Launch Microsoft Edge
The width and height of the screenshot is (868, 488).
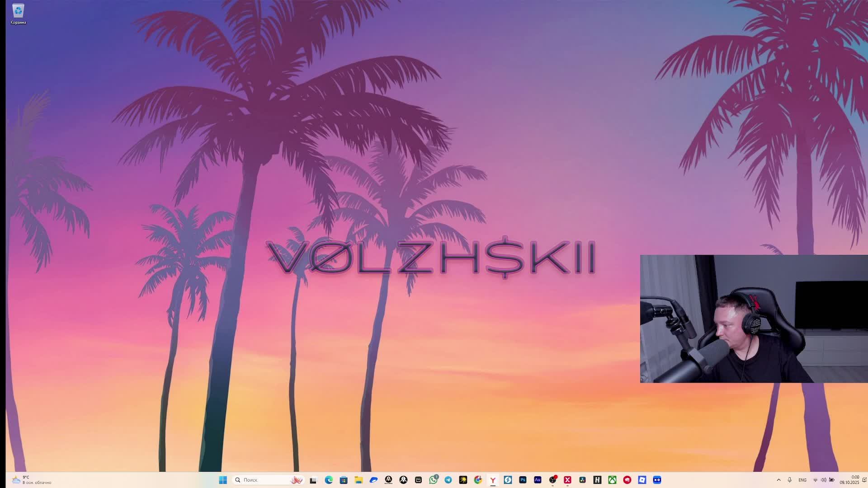329,480
